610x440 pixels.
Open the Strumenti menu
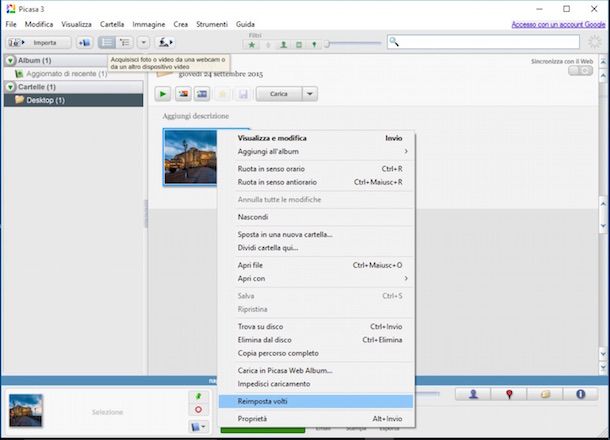click(x=212, y=23)
